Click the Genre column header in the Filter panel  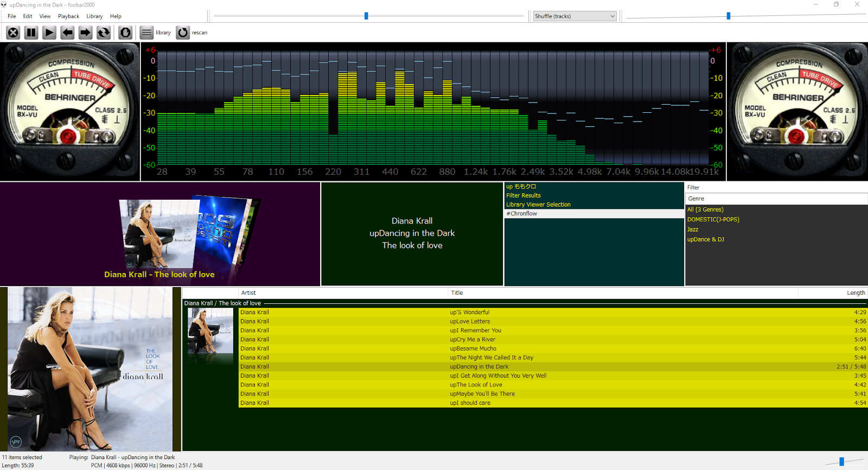tap(776, 199)
